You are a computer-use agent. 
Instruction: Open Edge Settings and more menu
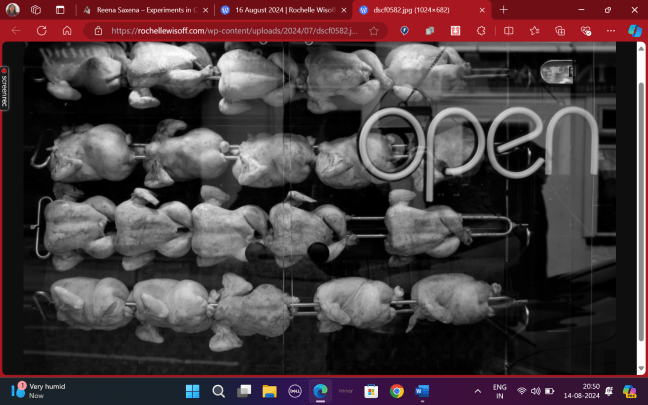[609, 31]
